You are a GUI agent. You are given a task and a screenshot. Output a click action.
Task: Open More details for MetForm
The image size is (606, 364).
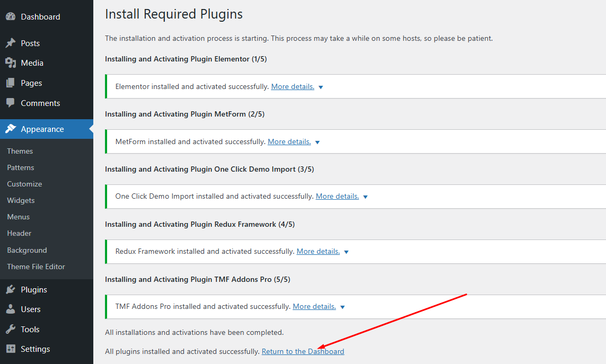(289, 141)
